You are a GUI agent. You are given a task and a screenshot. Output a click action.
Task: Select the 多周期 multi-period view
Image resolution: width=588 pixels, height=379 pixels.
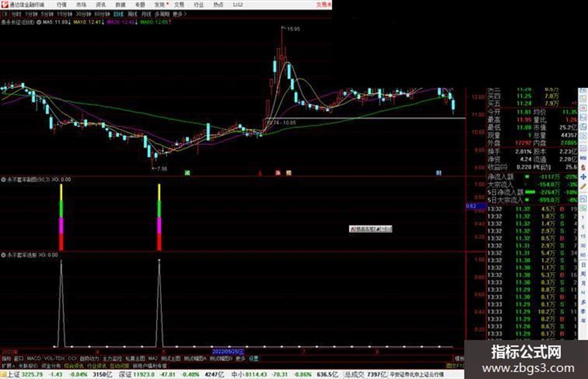(x=162, y=14)
